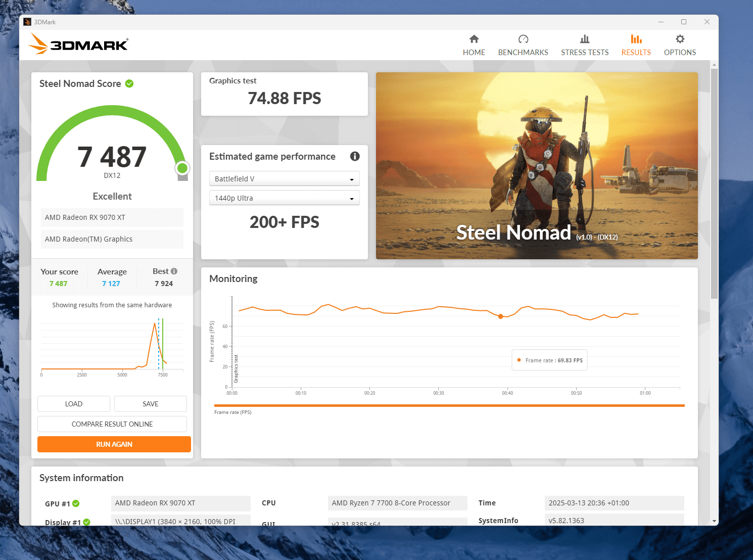The width and height of the screenshot is (753, 560).
Task: Open the Battlefield V game dropdown
Action: 284,178
